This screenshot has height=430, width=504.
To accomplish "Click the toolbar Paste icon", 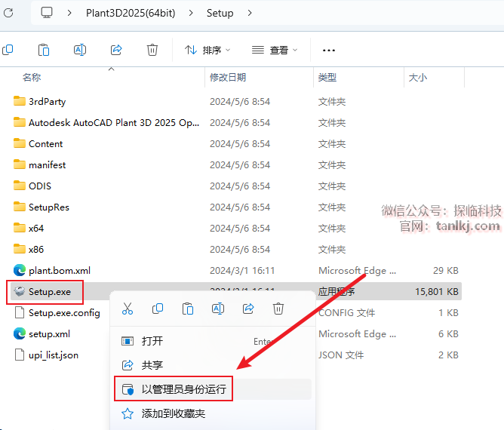I will click(x=44, y=50).
